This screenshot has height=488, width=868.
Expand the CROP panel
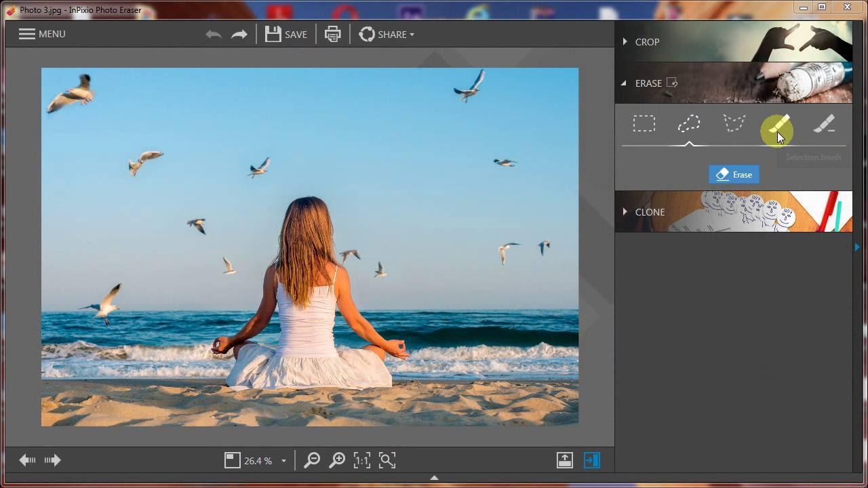pyautogui.click(x=647, y=41)
